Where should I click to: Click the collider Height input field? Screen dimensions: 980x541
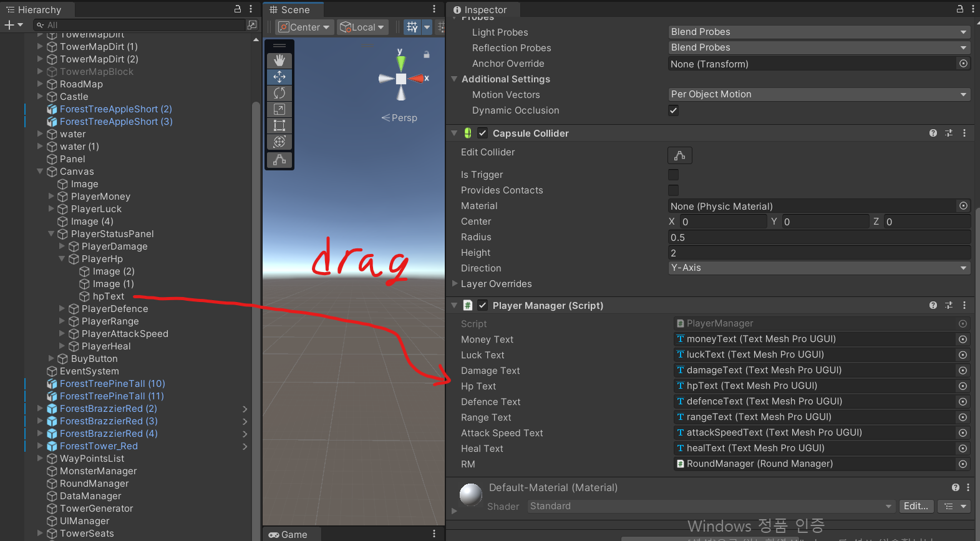[x=819, y=253]
